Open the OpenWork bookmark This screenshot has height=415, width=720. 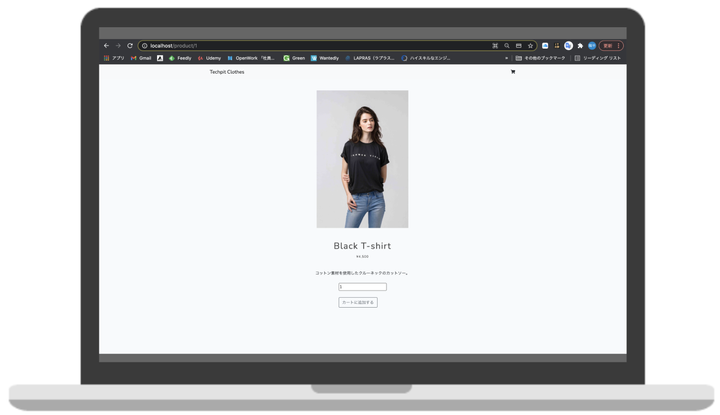[x=251, y=58]
